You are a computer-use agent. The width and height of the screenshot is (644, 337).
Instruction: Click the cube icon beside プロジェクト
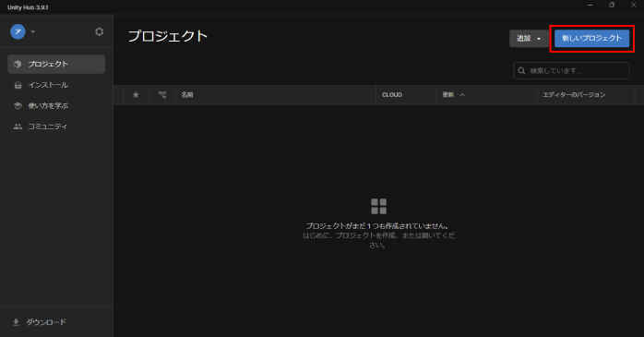point(18,64)
